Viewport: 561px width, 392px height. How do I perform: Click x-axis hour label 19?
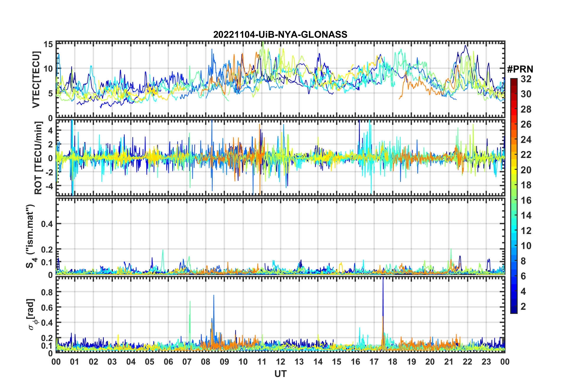(411, 362)
